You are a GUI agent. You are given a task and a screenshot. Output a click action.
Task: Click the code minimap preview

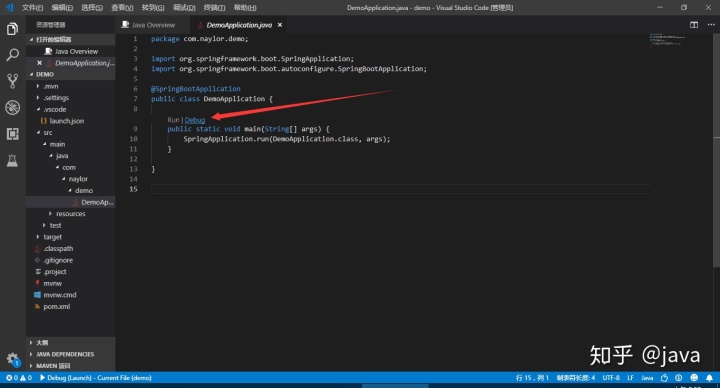tap(668, 39)
